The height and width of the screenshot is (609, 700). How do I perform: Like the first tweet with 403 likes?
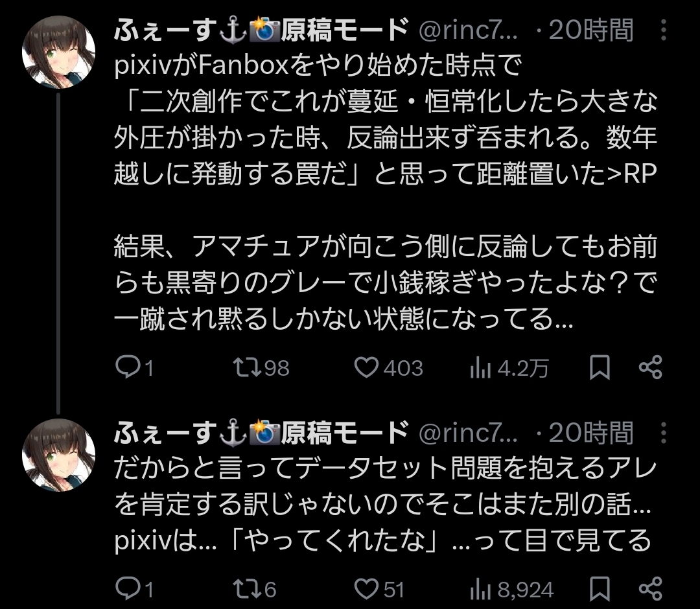click(367, 368)
